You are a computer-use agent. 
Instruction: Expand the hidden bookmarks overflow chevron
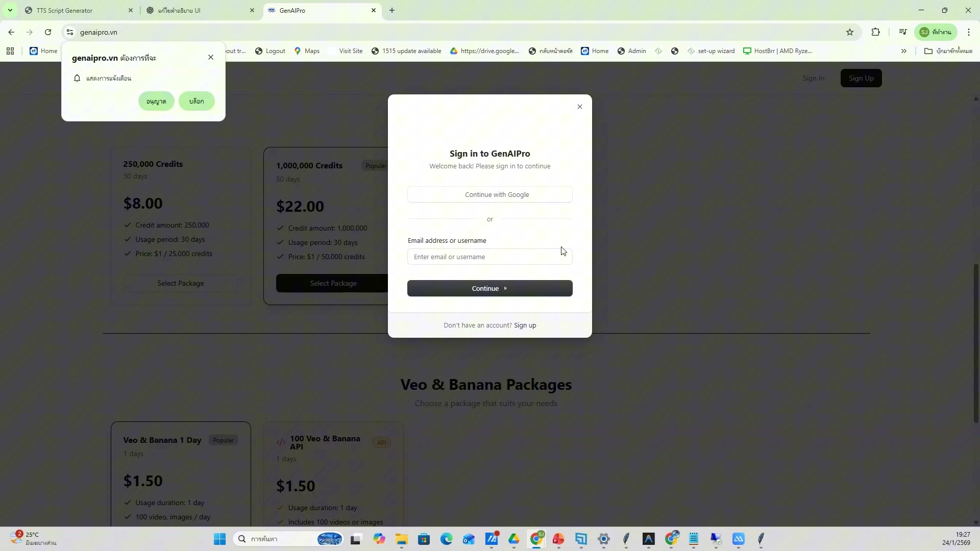coord(904,51)
